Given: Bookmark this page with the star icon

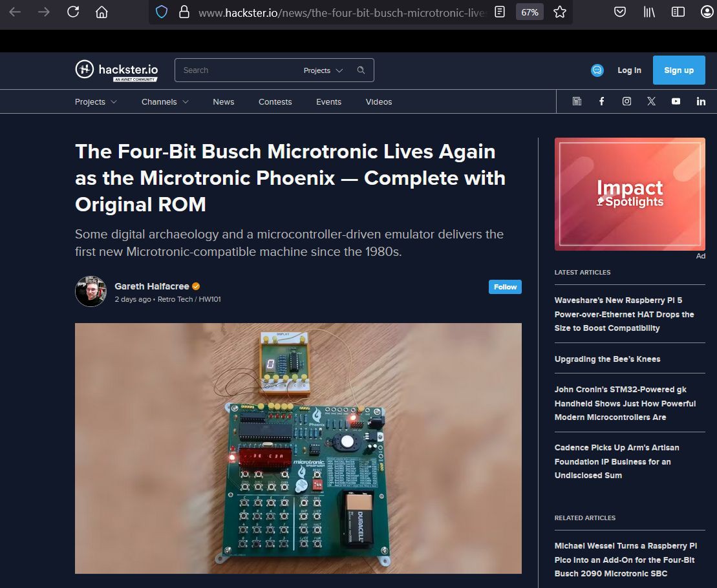Looking at the screenshot, I should 560,12.
